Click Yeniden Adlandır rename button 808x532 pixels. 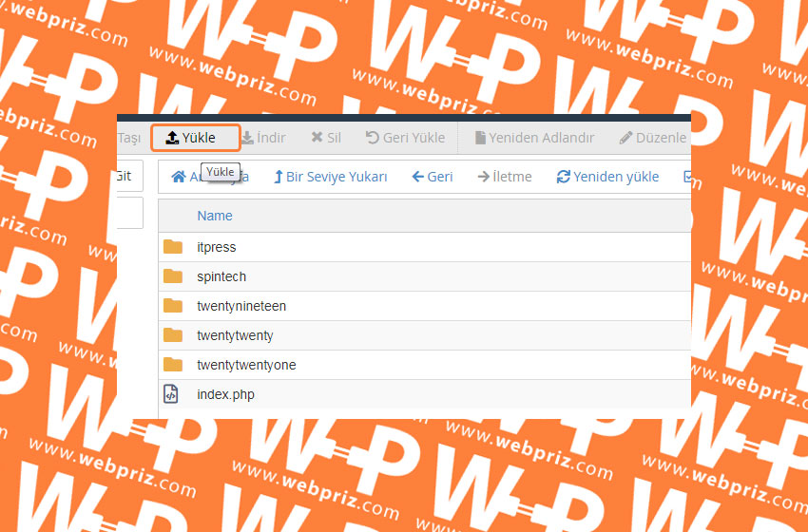pos(534,138)
